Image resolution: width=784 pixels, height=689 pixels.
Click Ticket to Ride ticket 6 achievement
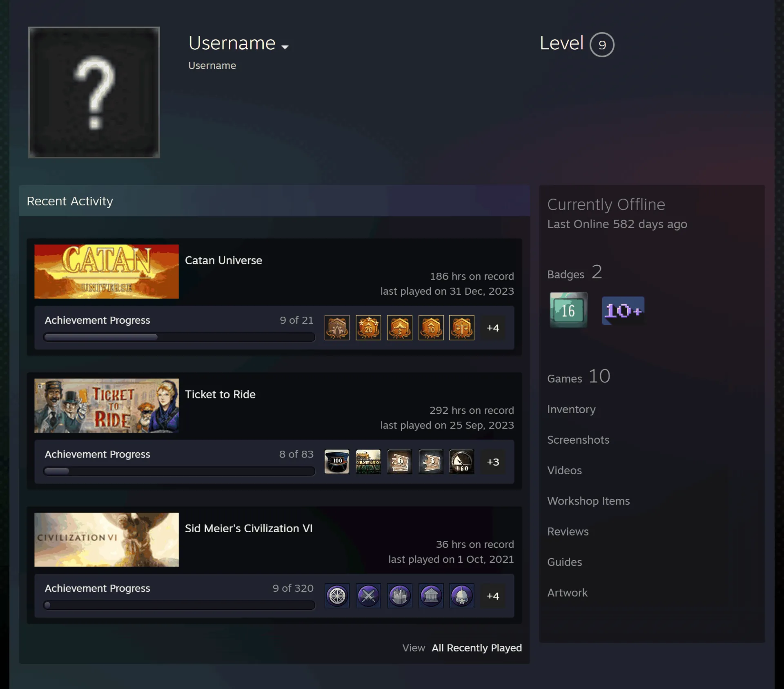tap(399, 462)
